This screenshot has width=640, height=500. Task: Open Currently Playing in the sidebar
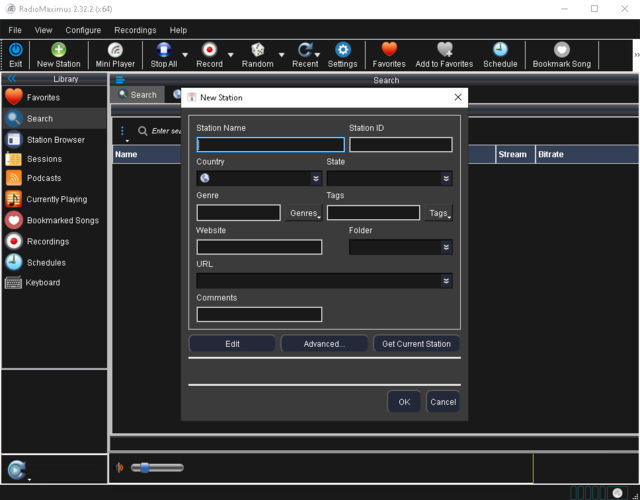[54, 199]
